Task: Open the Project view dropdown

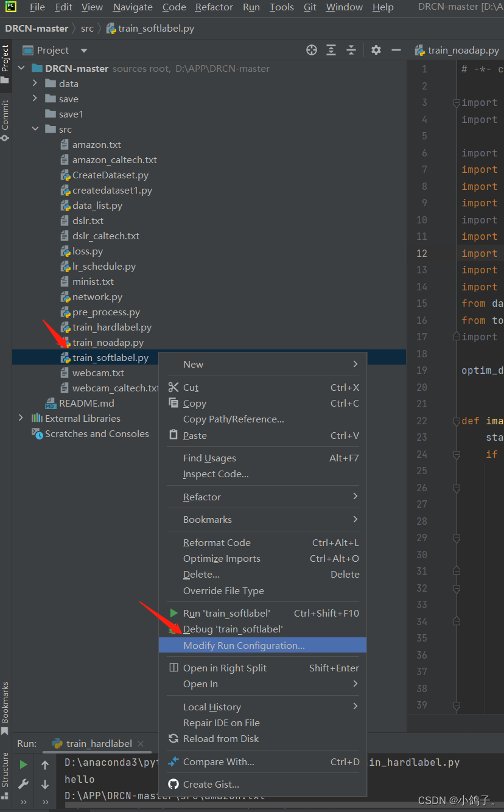Action: [84, 51]
